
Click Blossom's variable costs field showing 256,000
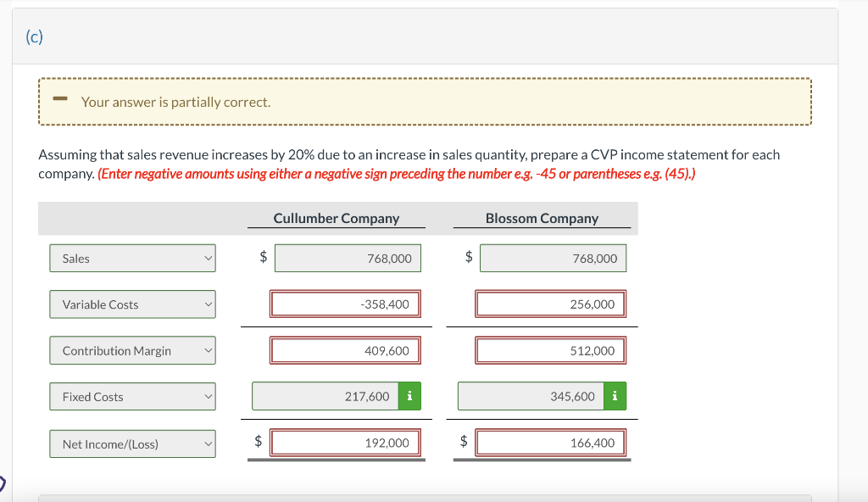click(x=553, y=304)
